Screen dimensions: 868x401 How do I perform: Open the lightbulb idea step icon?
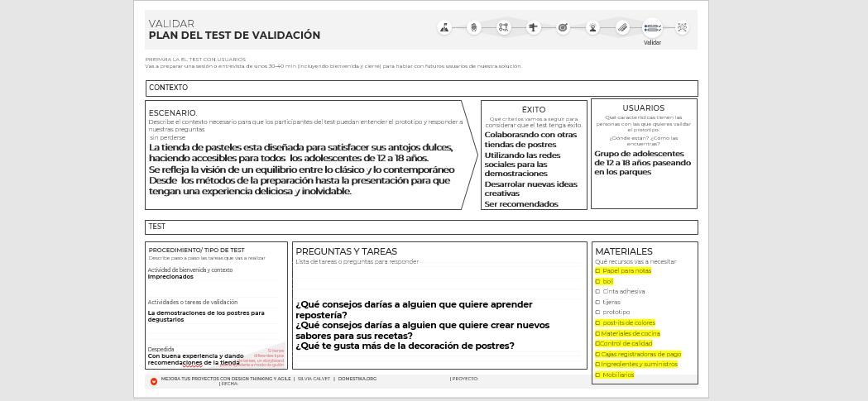click(x=593, y=27)
